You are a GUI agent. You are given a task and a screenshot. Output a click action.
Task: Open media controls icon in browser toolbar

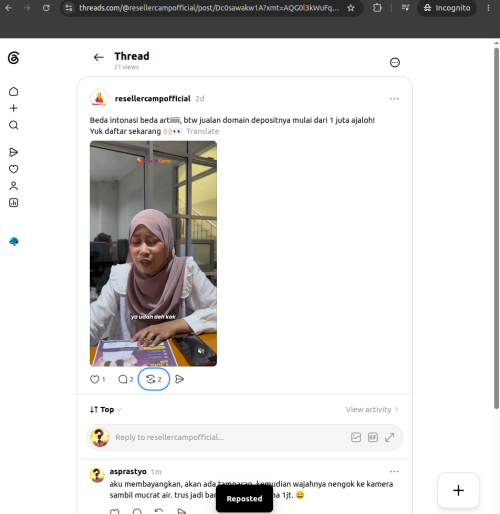(405, 8)
